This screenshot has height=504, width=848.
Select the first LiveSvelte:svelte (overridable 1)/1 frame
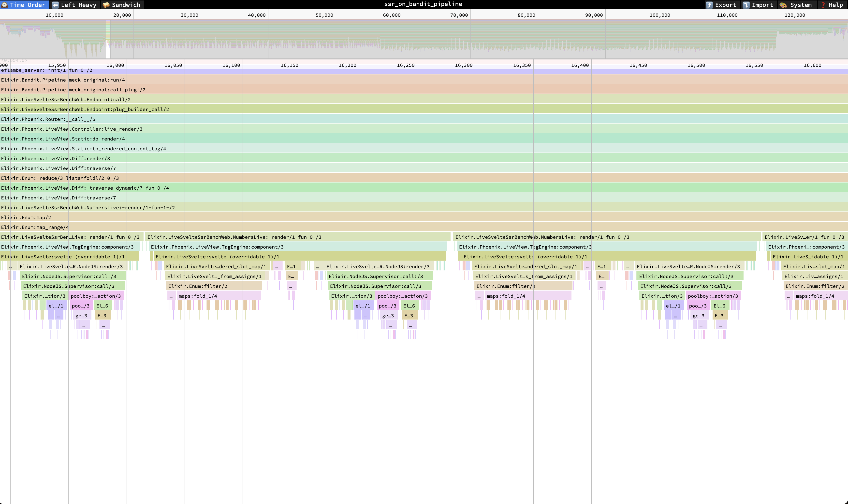(69, 257)
